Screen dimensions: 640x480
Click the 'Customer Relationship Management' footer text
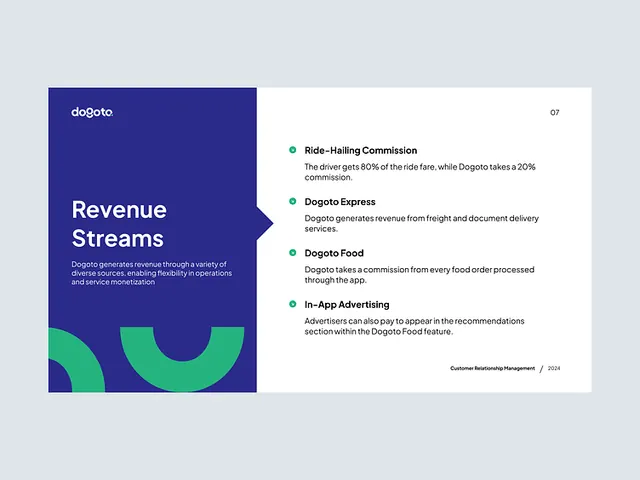click(x=492, y=368)
